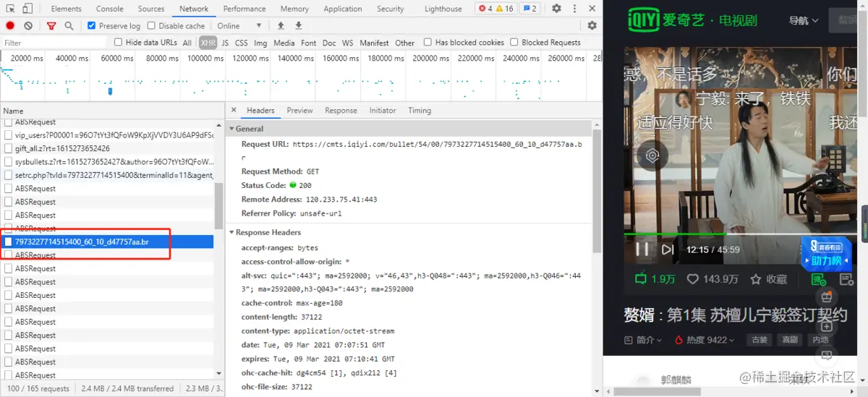The image size is (868, 397).
Task: Click the 助力榜 banner
Action: (826, 254)
